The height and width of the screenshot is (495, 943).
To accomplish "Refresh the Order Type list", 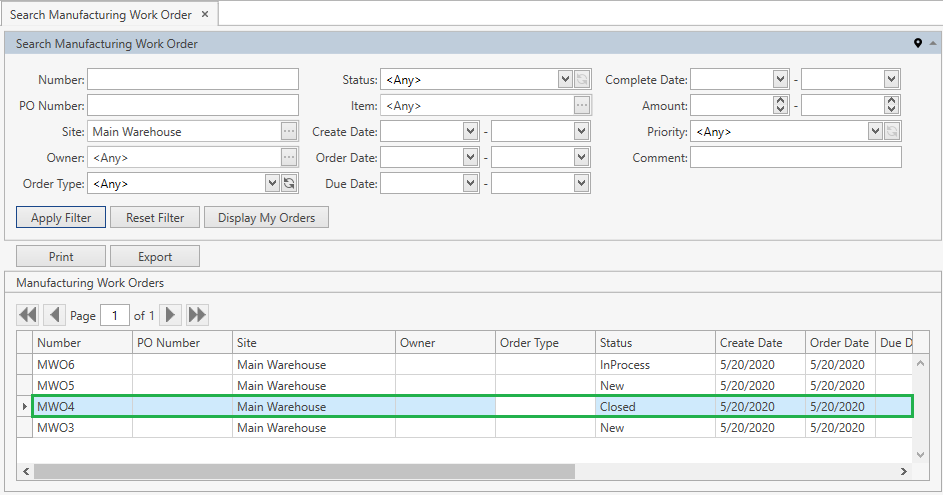I will [289, 183].
